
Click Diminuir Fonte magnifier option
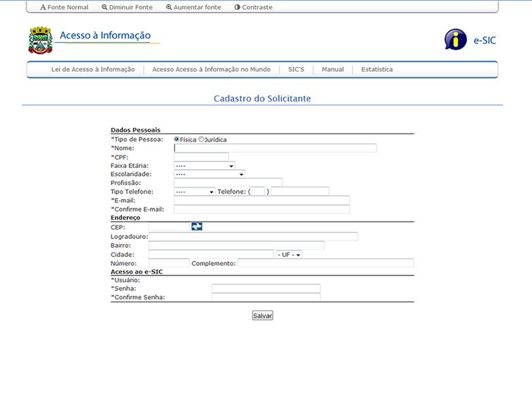click(x=128, y=7)
